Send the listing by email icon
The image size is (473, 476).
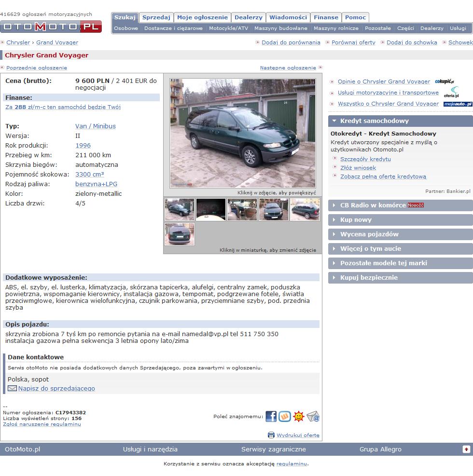[x=313, y=416]
